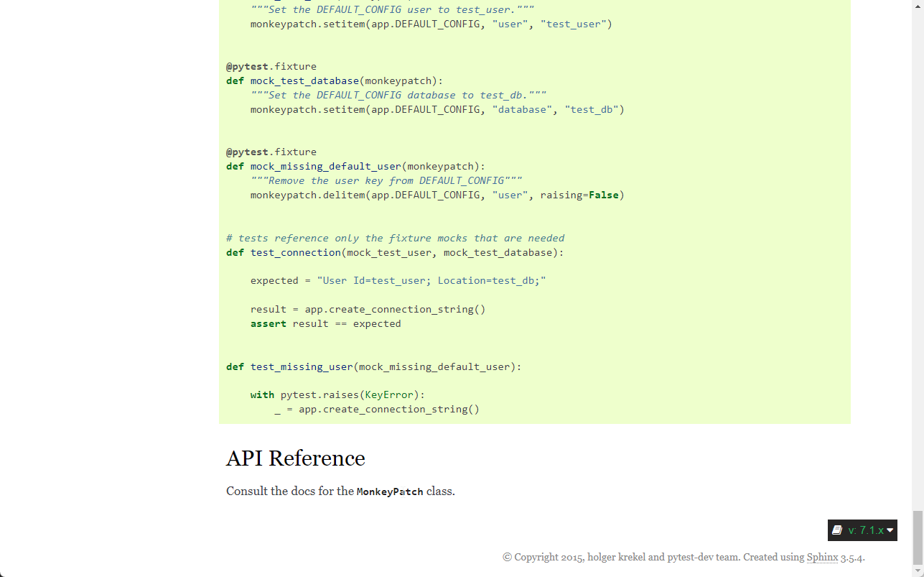
Task: Open the version label 'v: 7.1.x'
Action: 866,530
